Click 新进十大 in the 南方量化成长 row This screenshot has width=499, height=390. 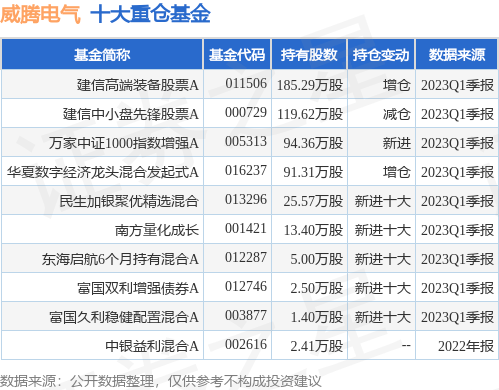(383, 230)
